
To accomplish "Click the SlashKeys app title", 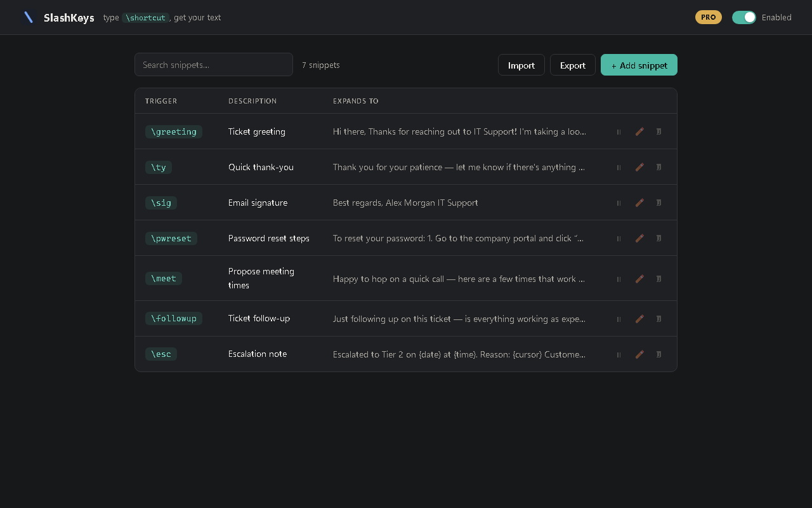I will pyautogui.click(x=69, y=18).
